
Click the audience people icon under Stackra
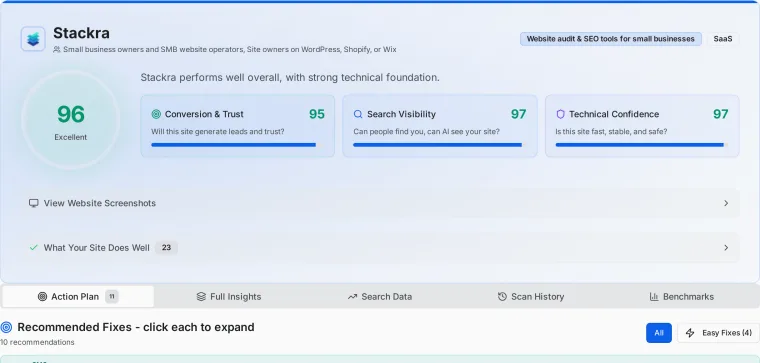pyautogui.click(x=57, y=49)
